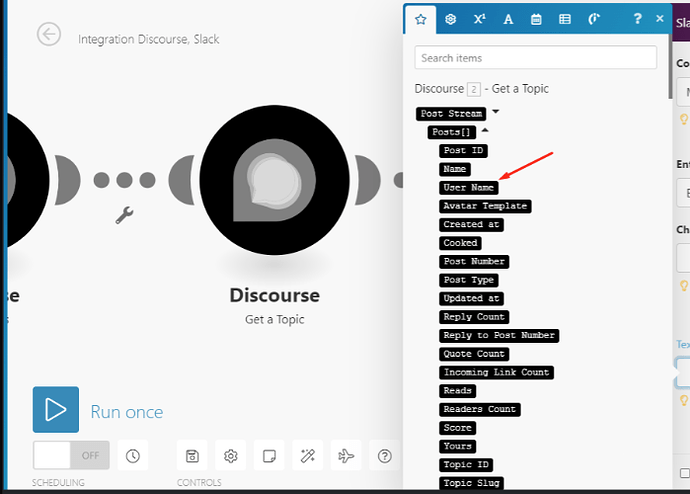Screen dimensions: 690x494
Task: Insert the Reply Count variable
Action: pos(474,317)
